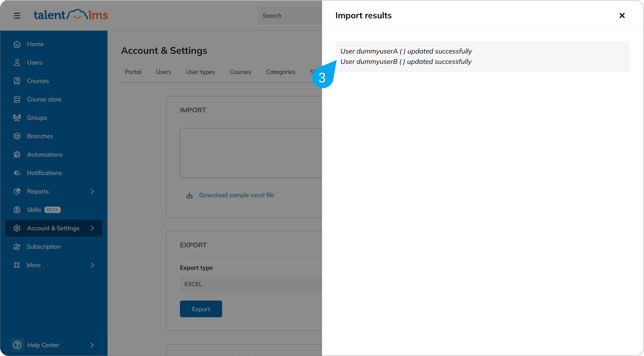Viewport: 644px width, 356px height.
Task: Click the Automations icon
Action: [x=17, y=155]
